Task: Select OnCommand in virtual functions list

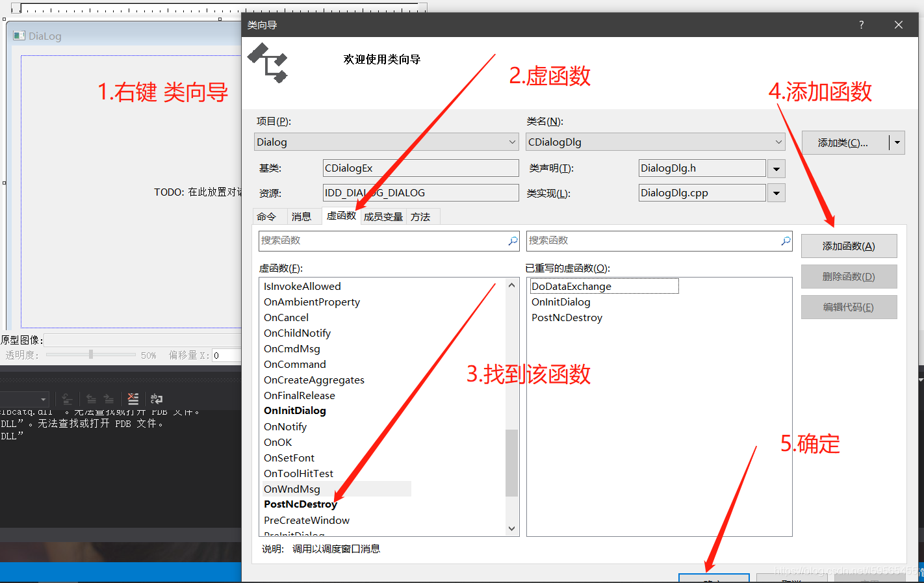Action: (x=295, y=364)
